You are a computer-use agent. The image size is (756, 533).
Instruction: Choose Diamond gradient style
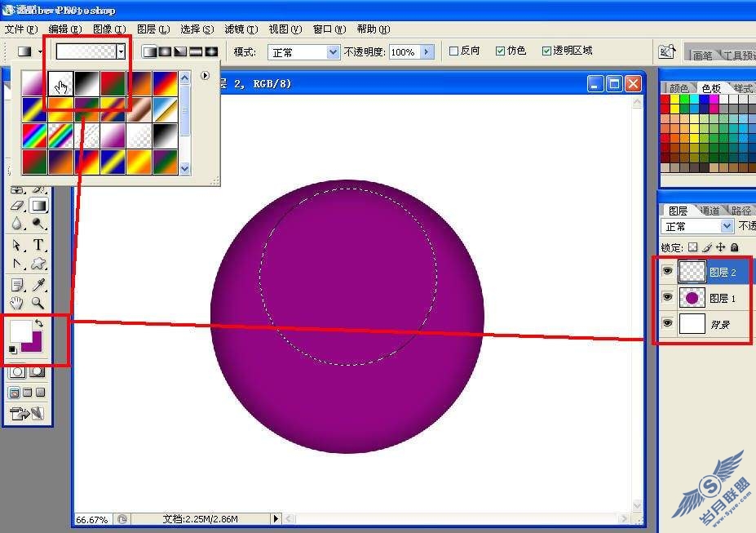[211, 51]
